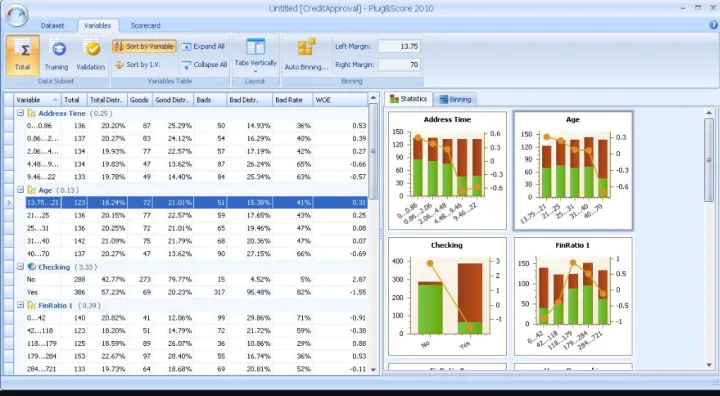Open the Dataset ribbon tab

[x=52, y=26]
